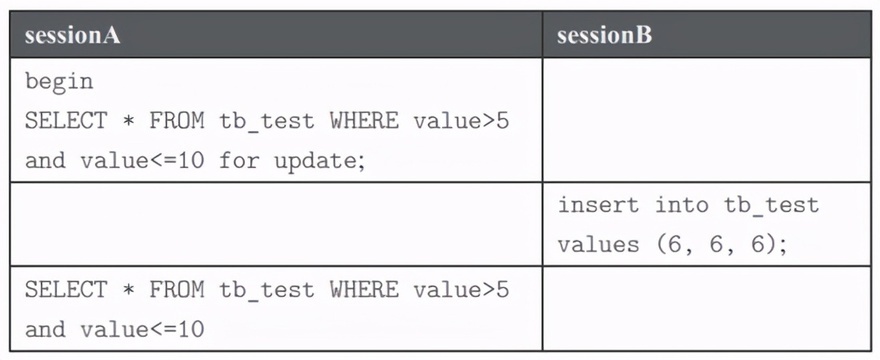Click the final 'and value<=10' line

click(x=114, y=330)
